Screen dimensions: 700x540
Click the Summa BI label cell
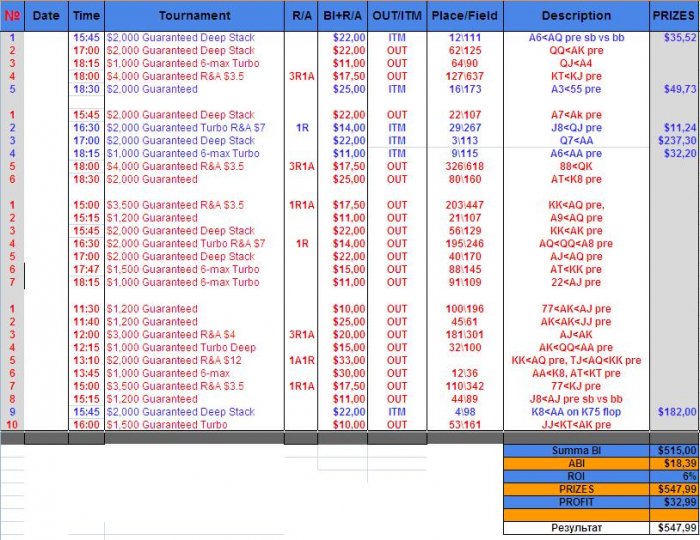576,450
